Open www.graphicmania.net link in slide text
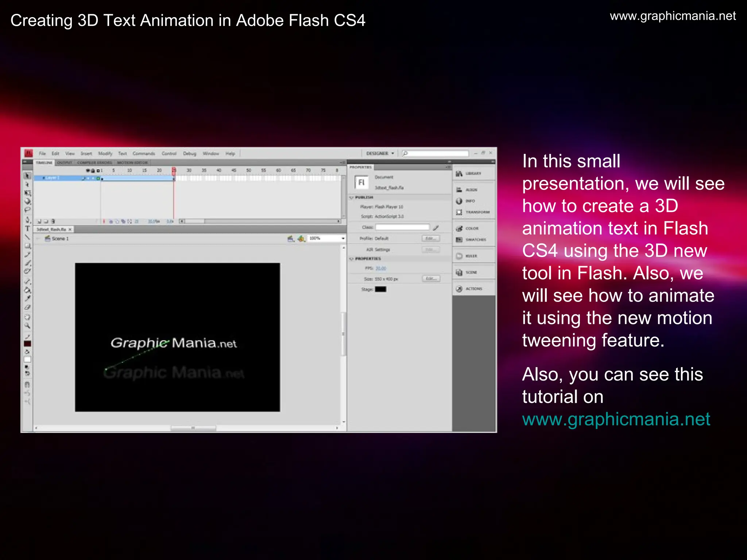The height and width of the screenshot is (560, 747). tap(616, 419)
